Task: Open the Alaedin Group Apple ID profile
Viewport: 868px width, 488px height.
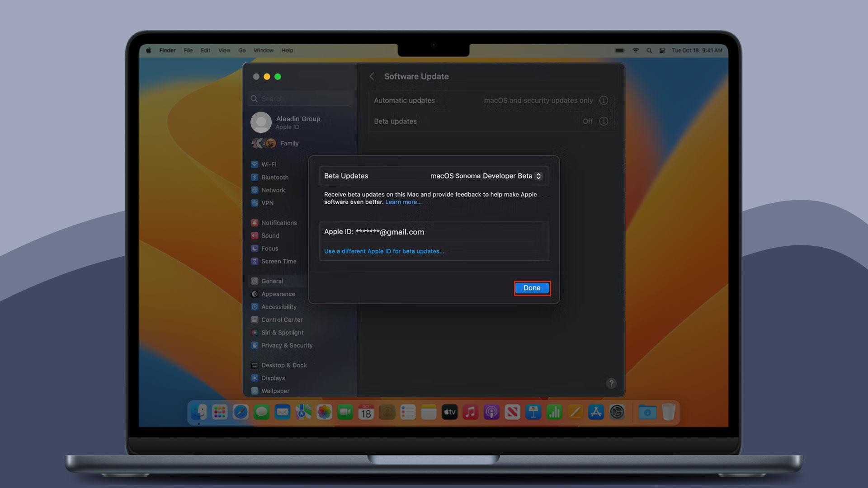Action: coord(286,122)
